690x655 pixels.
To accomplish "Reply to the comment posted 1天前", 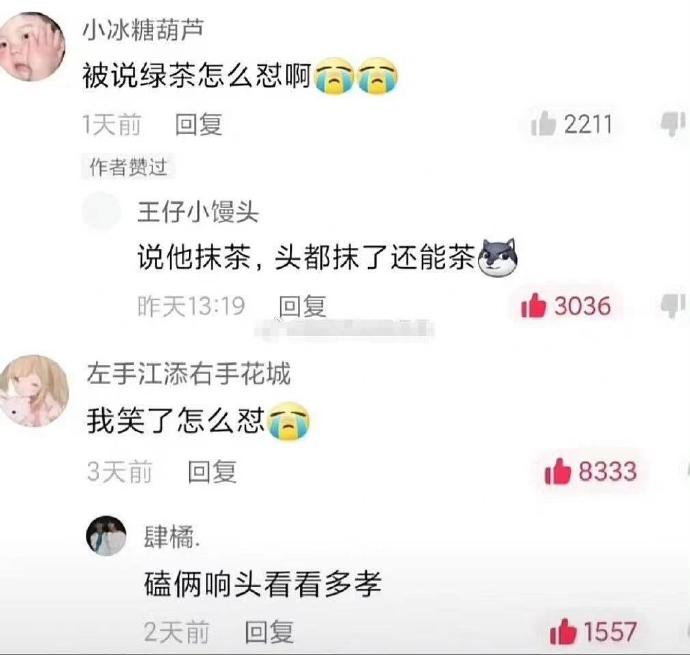I will click(x=199, y=124).
